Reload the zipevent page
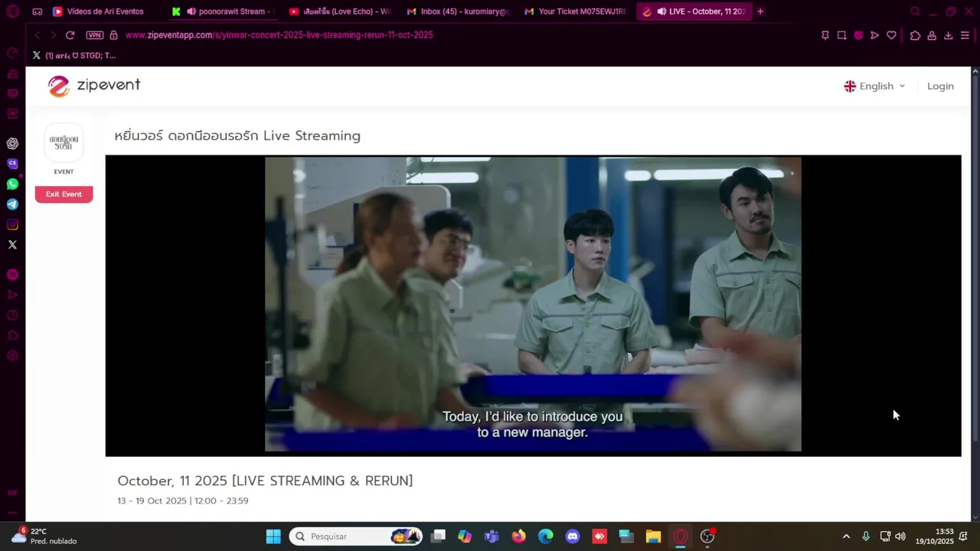This screenshot has width=980, height=551. coord(70,35)
